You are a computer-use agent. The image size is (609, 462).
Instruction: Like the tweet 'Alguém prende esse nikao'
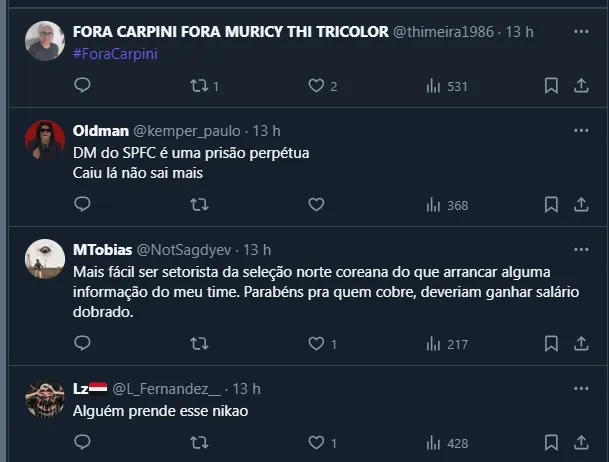316,443
